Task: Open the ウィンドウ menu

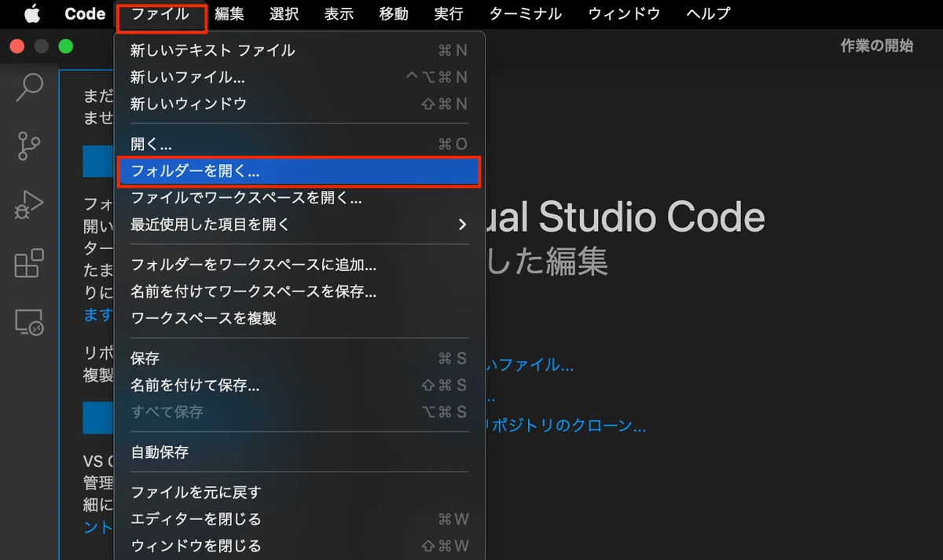Action: (625, 14)
